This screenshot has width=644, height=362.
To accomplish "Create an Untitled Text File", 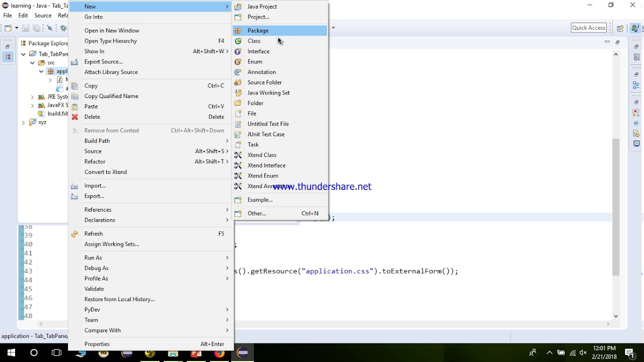I will 280,124.
